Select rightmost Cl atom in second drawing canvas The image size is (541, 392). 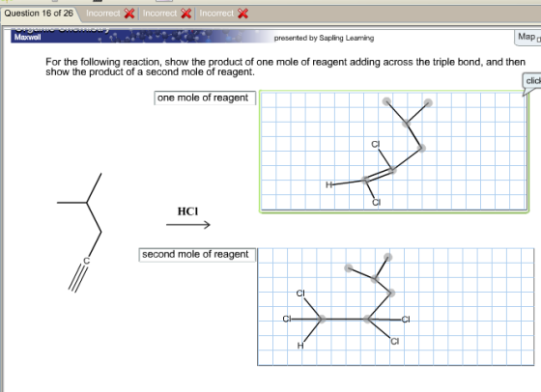tap(406, 320)
